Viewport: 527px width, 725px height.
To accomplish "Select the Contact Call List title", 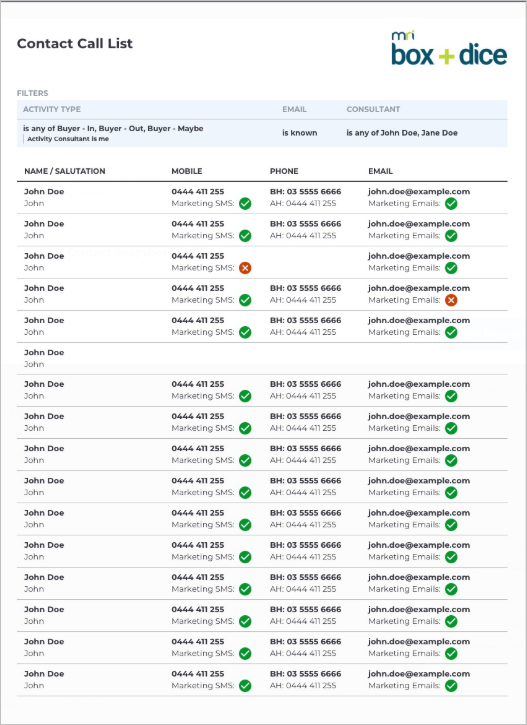I will pyautogui.click(x=75, y=43).
